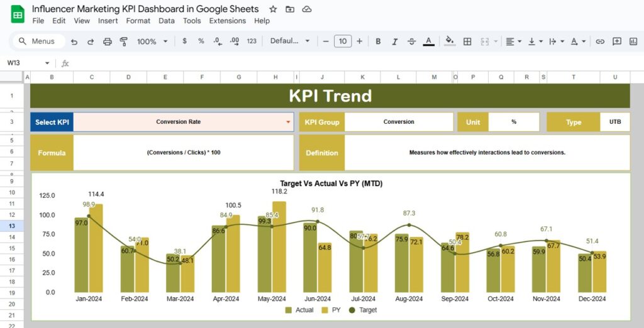Star this spreadsheet document

pos(273,9)
